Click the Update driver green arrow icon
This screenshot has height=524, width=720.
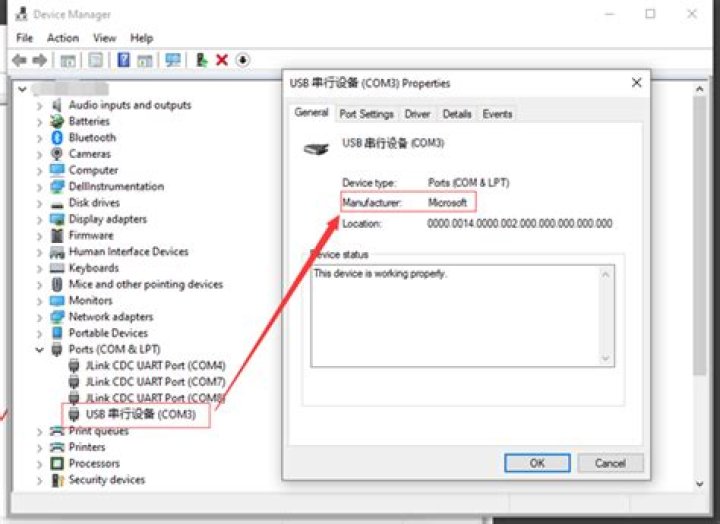(201, 60)
